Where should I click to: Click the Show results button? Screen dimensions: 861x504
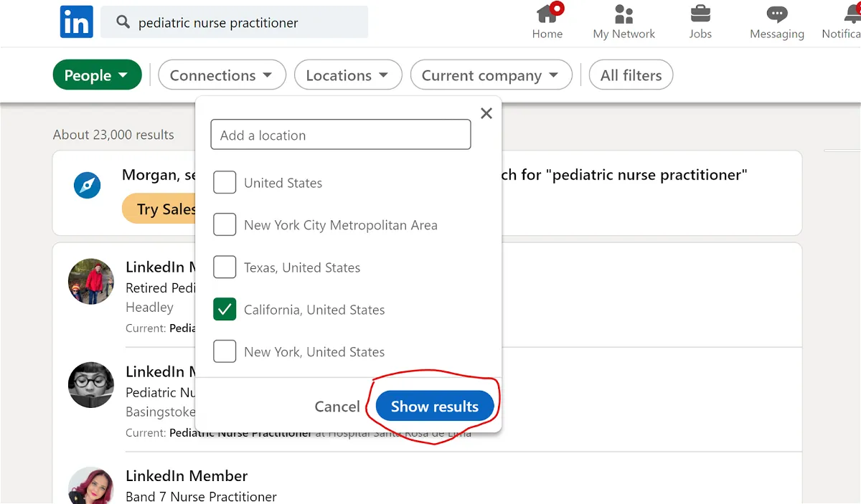435,406
